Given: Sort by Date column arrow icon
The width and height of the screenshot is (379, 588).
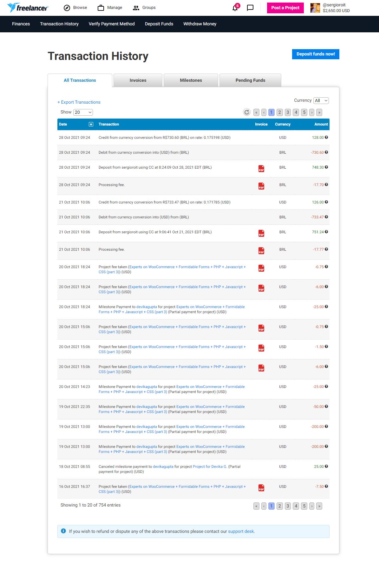Looking at the screenshot, I should coord(91,124).
